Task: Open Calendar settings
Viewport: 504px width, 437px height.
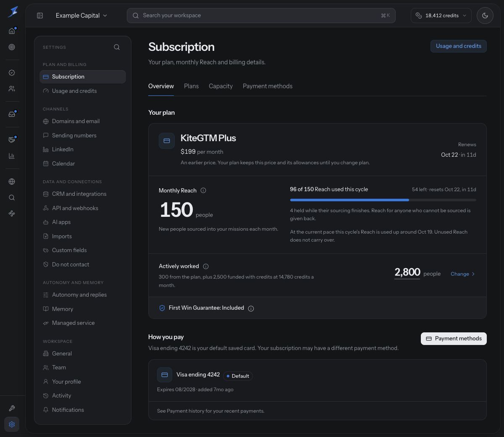Action: point(83,164)
